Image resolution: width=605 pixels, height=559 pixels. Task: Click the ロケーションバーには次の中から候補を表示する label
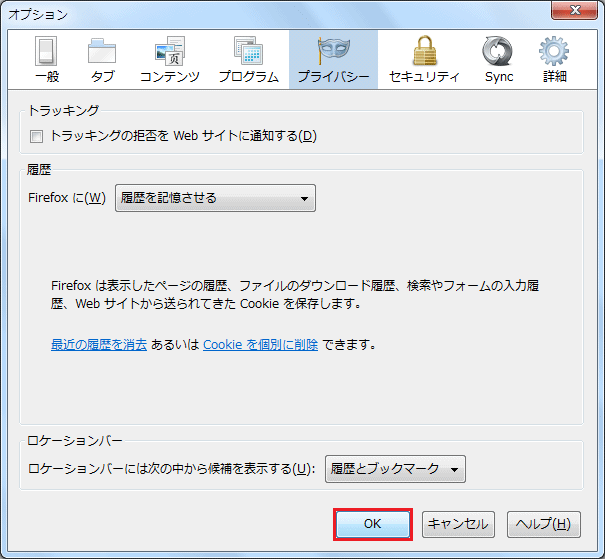tap(172, 469)
